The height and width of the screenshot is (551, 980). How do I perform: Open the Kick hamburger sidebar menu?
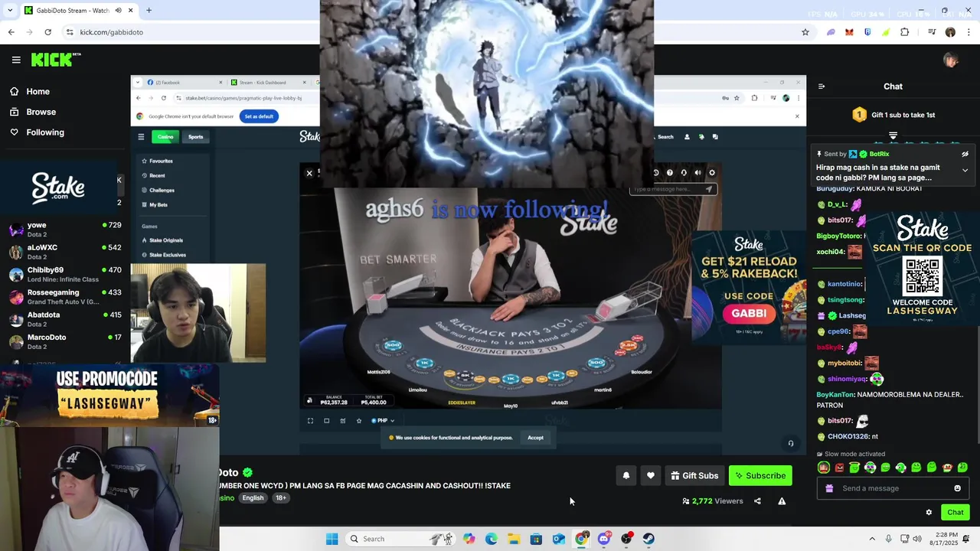[16, 60]
